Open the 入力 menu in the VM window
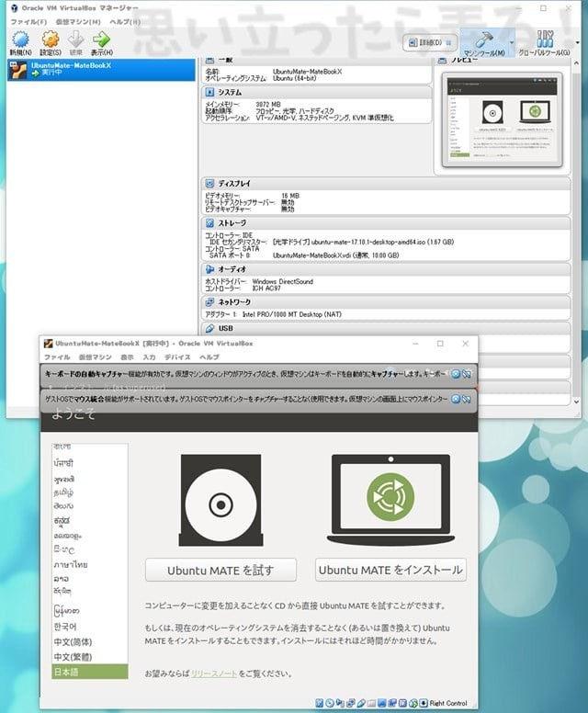 [x=149, y=356]
